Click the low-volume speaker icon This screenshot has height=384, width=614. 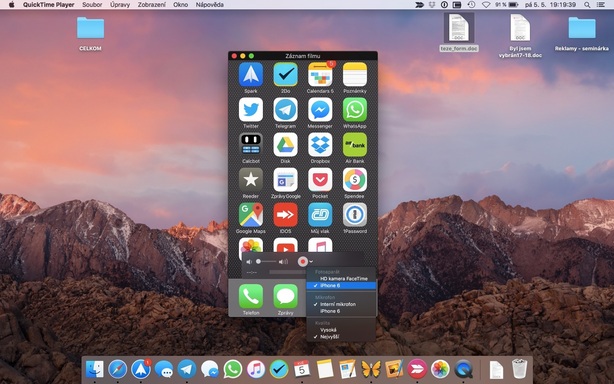(249, 261)
